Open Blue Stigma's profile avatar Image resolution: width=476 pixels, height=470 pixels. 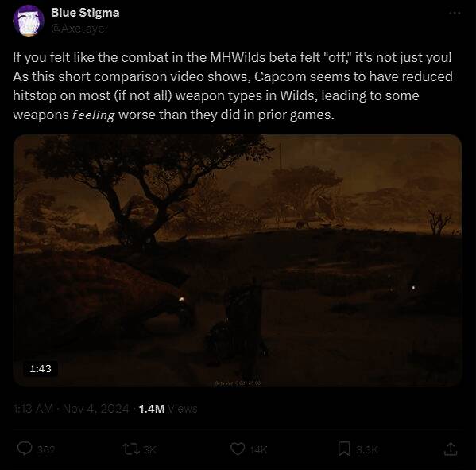click(x=29, y=21)
